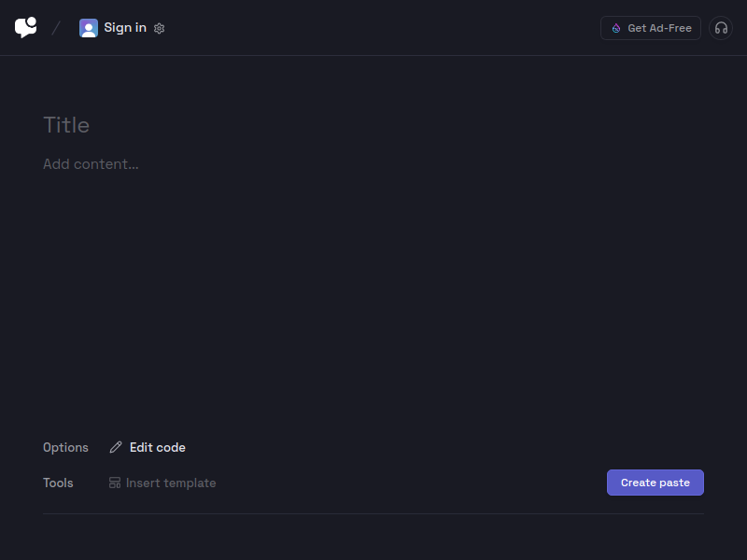Click the Tools label
Viewport: 747px width, 560px height.
[x=58, y=483]
